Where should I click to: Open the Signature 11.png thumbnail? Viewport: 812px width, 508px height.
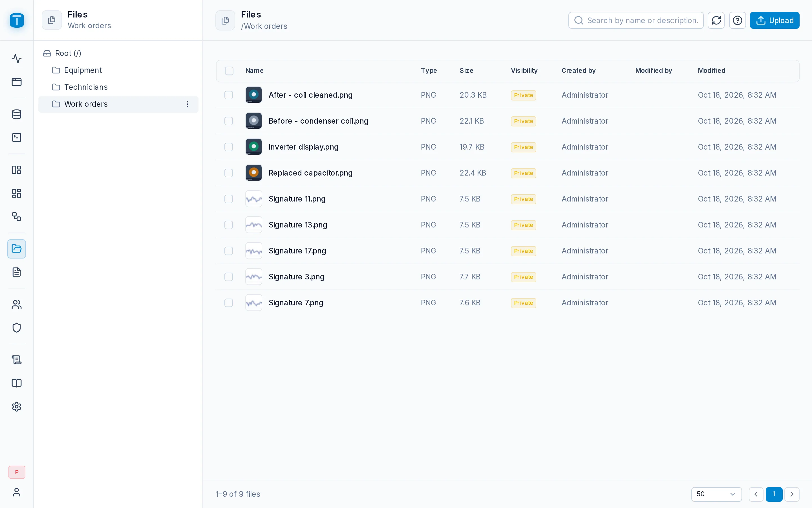pyautogui.click(x=254, y=199)
